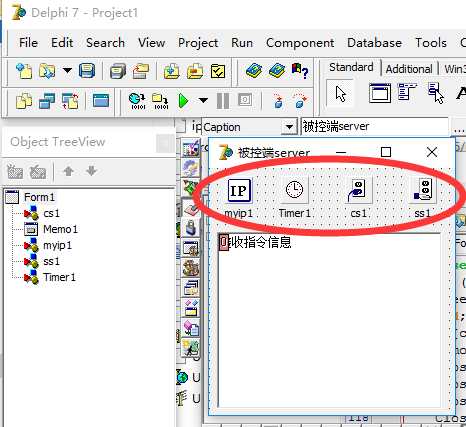This screenshot has height=427, width=466.
Task: Click the checklist toolbar icon
Action: (x=218, y=71)
